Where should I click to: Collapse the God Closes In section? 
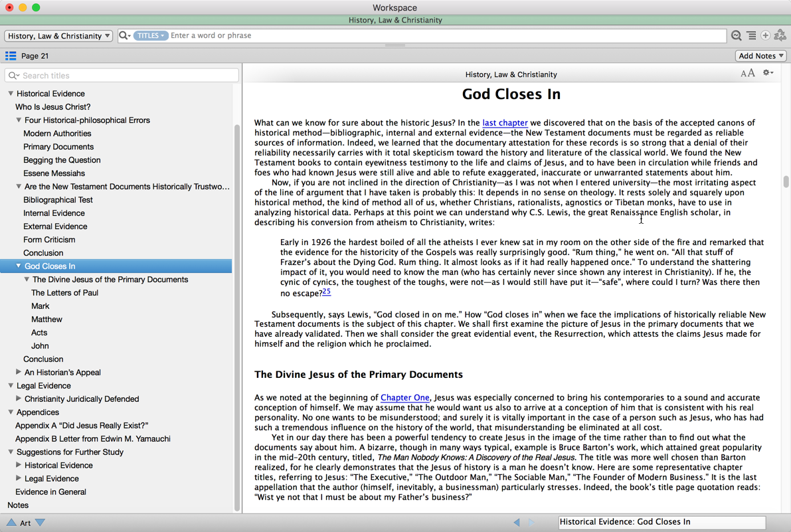(19, 266)
